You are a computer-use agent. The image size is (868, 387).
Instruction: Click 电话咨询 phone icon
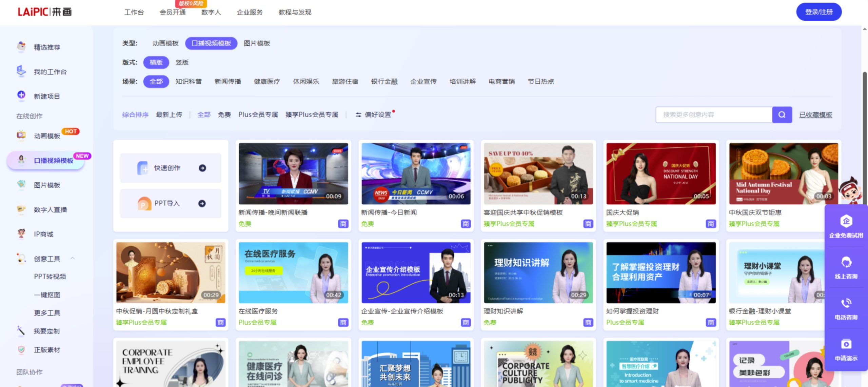(846, 303)
